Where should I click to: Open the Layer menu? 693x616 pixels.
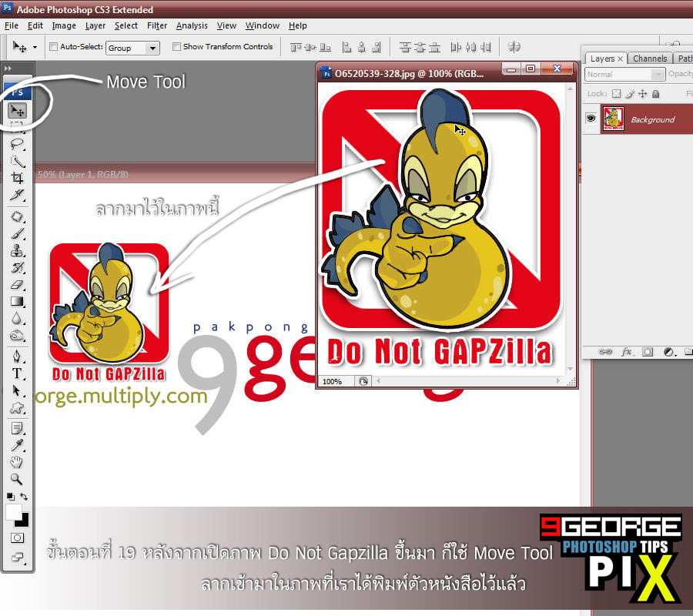coord(95,25)
